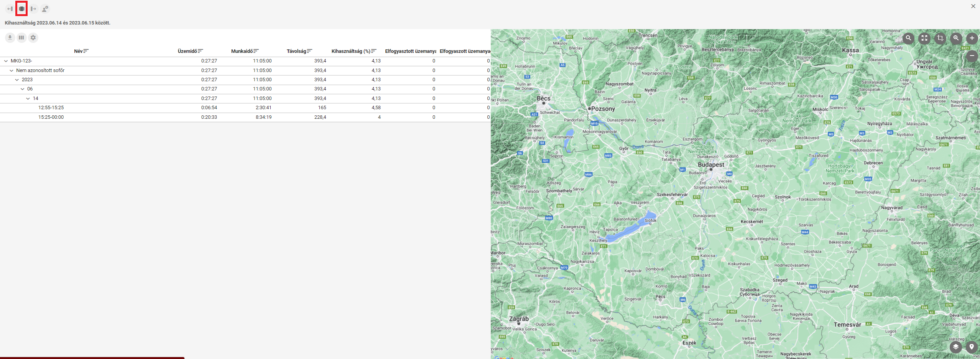Click the driver settings person-gear icon
Screen dimensions: 980x359
coord(45,9)
